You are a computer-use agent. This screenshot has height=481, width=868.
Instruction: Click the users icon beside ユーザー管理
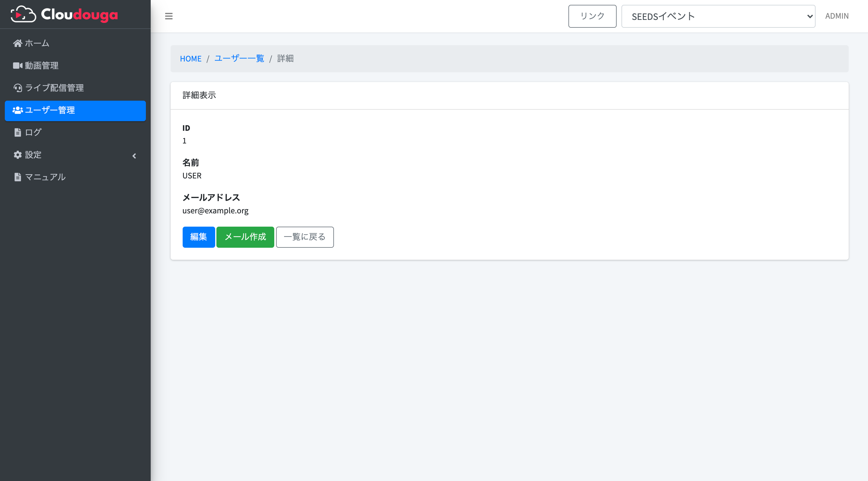click(x=17, y=110)
